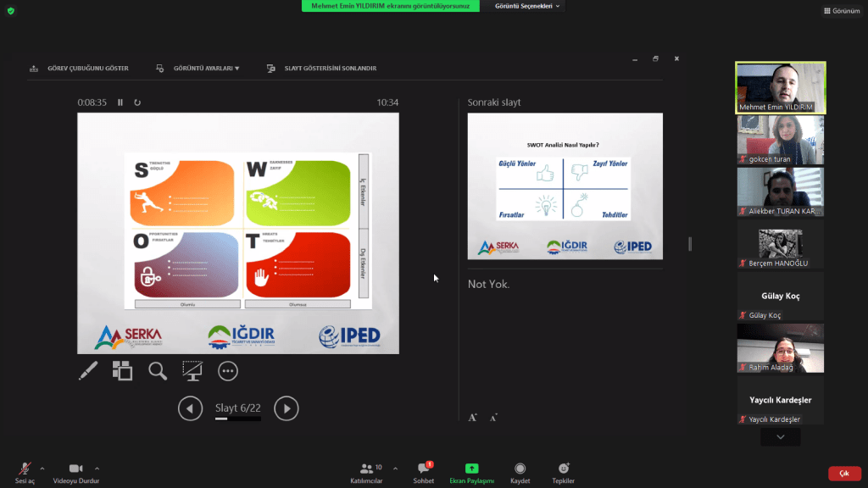Open the Sohbet chat panel
The width and height of the screenshot is (868, 488).
coord(424,472)
